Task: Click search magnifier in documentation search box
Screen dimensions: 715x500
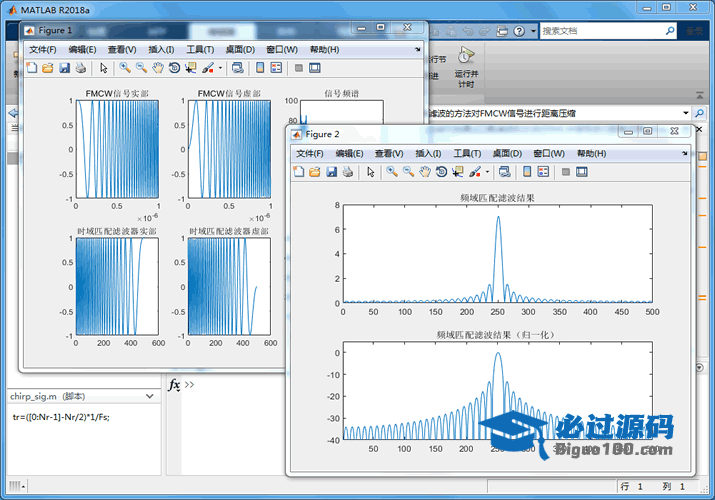Action: pyautogui.click(x=670, y=31)
